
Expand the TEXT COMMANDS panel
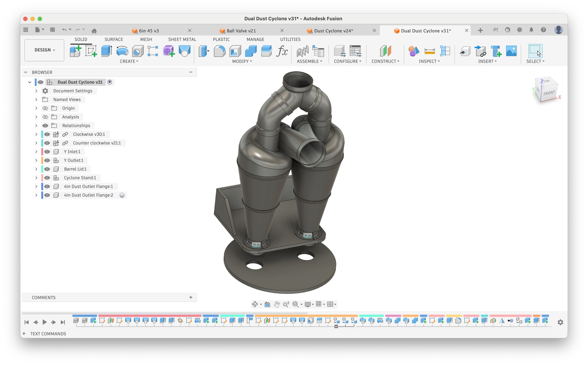(24, 334)
